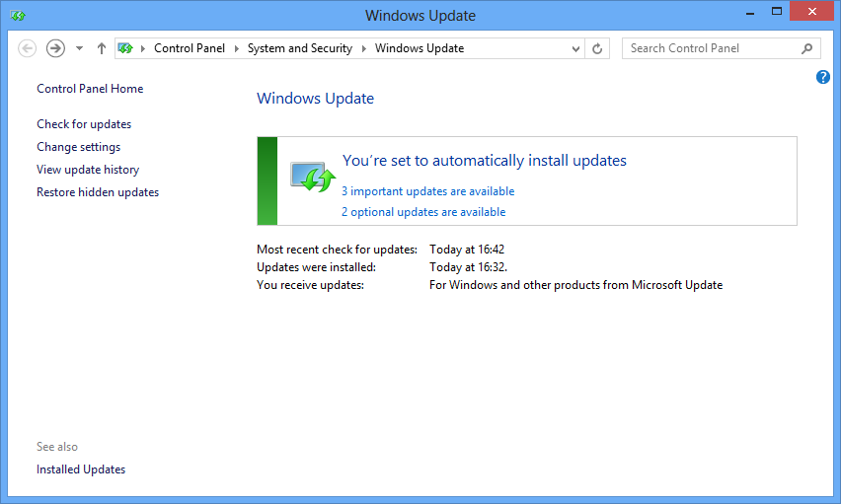841x504 pixels.
Task: Select System and Security breadcrumb
Action: (300, 48)
